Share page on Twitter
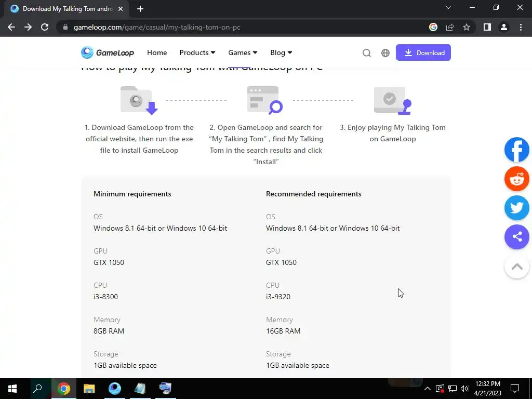532x399 pixels. tap(517, 208)
